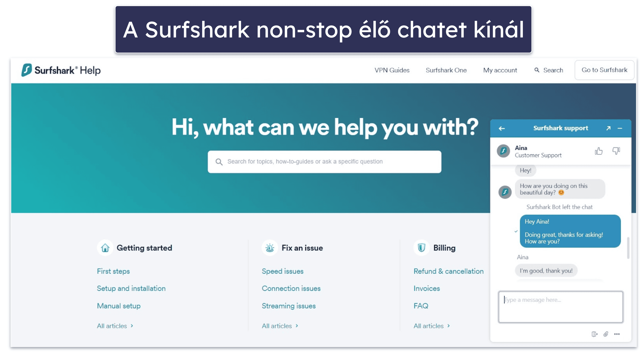644x354 pixels.
Task: Click the help topics search field
Action: [x=324, y=162]
